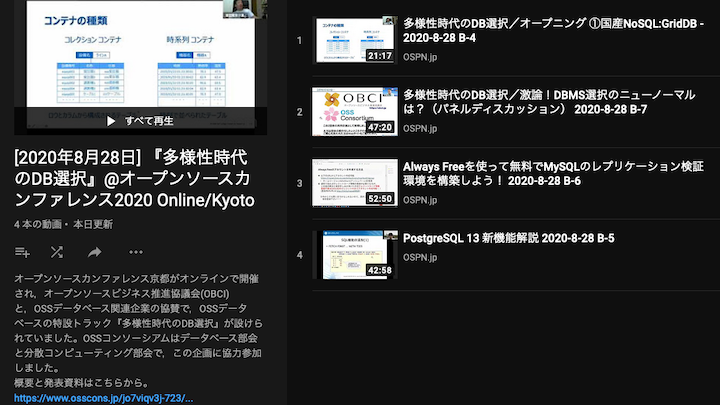
Task: Click index number 4 in the playlist
Action: click(299, 255)
